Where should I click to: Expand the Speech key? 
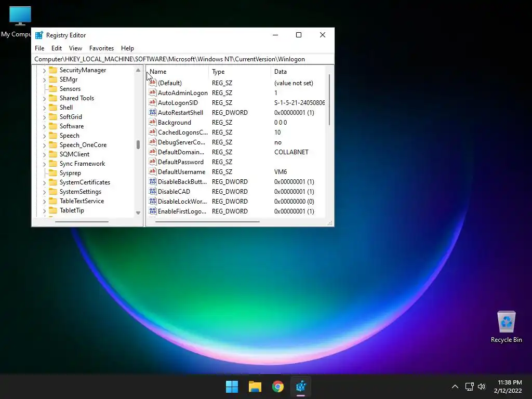(44, 136)
